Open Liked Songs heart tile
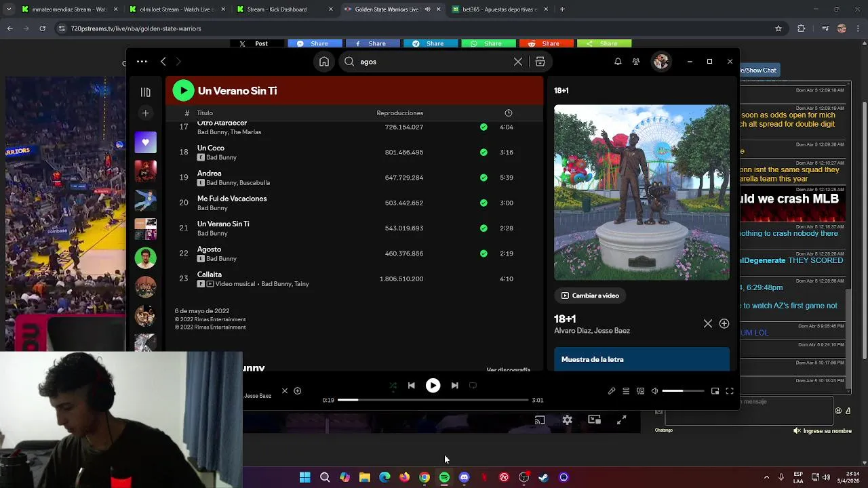The width and height of the screenshot is (868, 488). click(145, 142)
